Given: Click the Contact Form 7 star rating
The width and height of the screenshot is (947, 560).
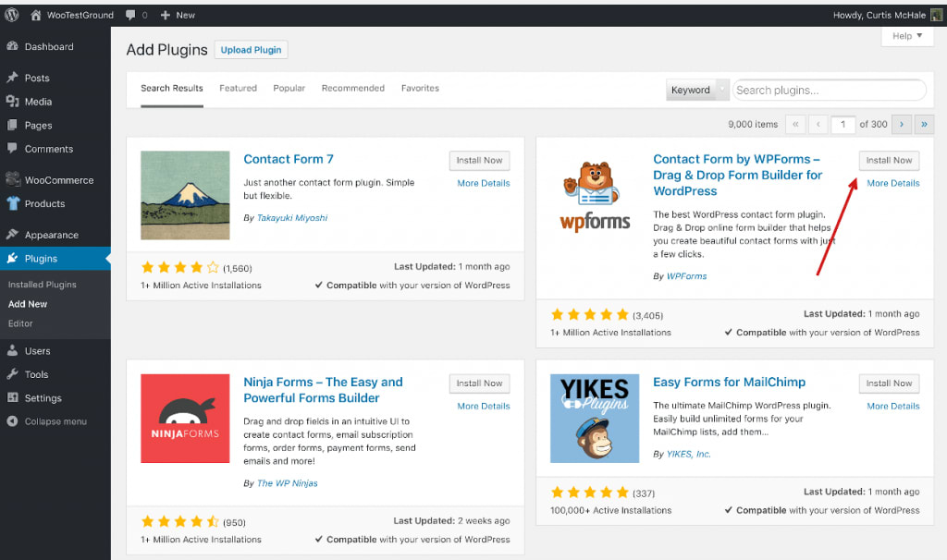Looking at the screenshot, I should (180, 267).
